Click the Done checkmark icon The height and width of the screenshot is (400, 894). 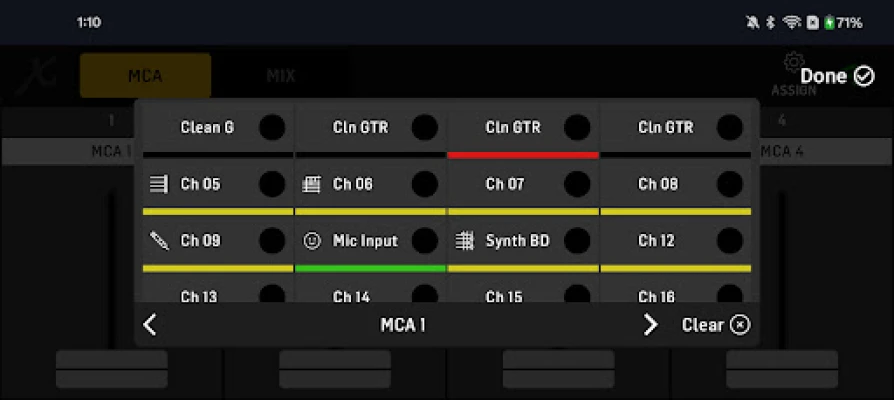point(865,76)
